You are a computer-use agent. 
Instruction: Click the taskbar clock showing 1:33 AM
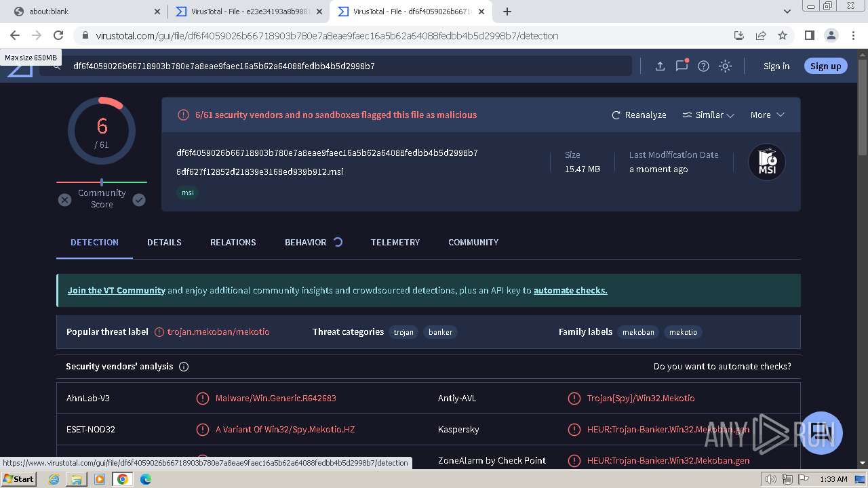[x=833, y=479]
